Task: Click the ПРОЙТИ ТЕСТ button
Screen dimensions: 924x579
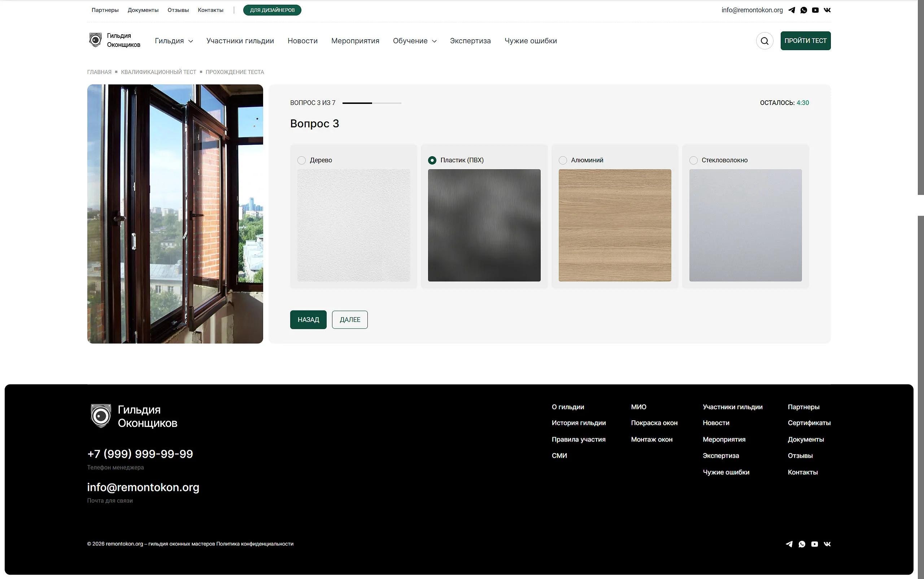Action: coord(805,41)
